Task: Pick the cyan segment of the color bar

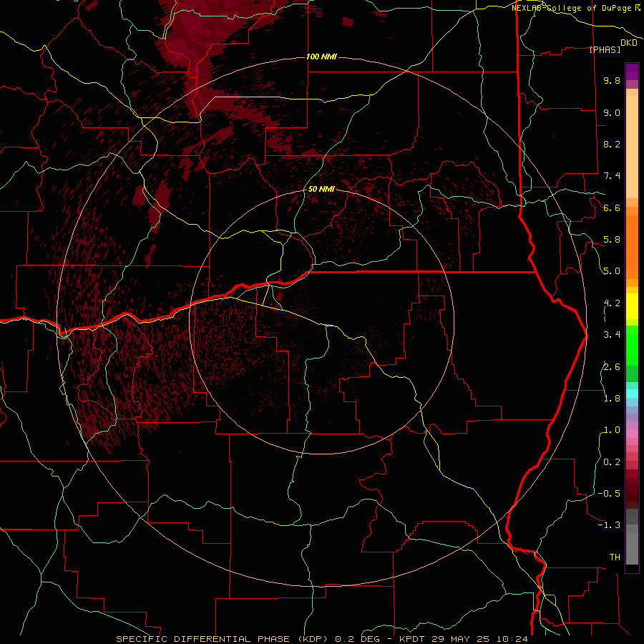Action: click(x=632, y=394)
